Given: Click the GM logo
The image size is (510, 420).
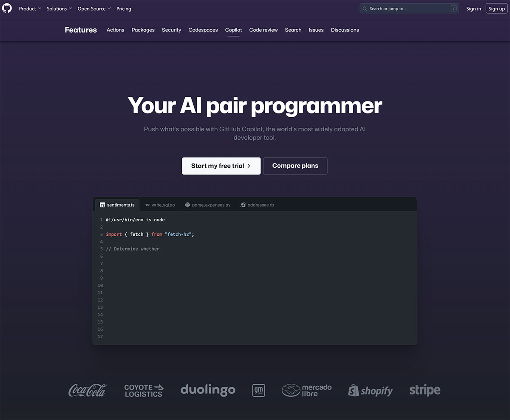Looking at the screenshot, I should tap(258, 390).
